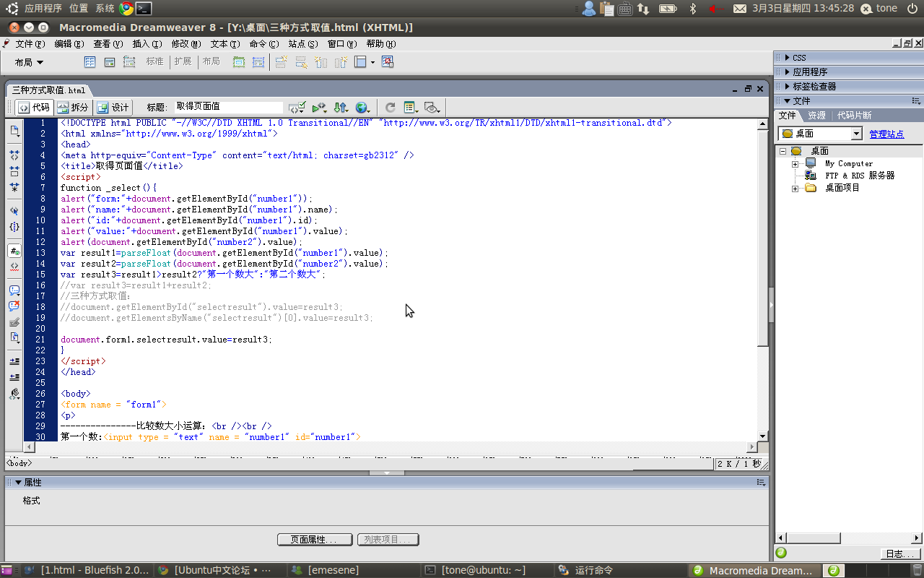Switch to 设计 (Design) view
924x578 pixels.
[x=113, y=108]
